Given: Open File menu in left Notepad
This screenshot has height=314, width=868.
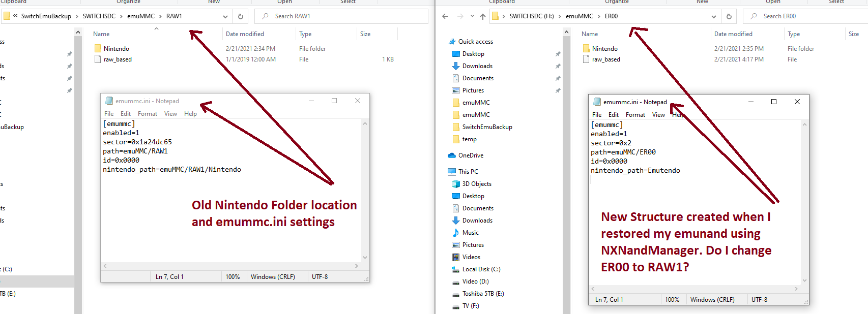Looking at the screenshot, I should click(109, 114).
